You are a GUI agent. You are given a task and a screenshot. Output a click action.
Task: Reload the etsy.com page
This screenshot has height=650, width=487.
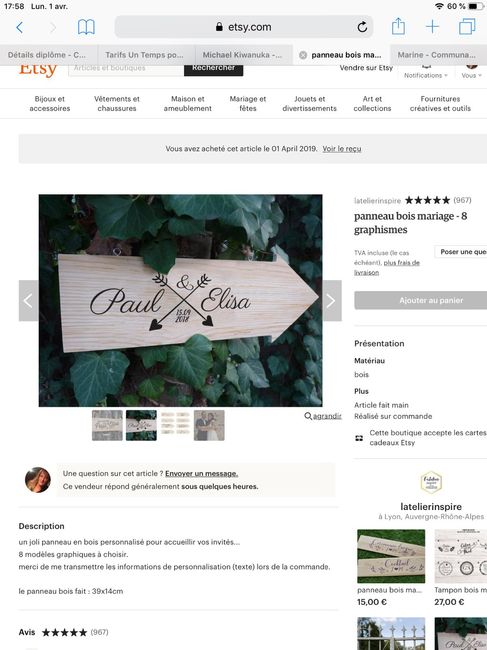point(362,27)
